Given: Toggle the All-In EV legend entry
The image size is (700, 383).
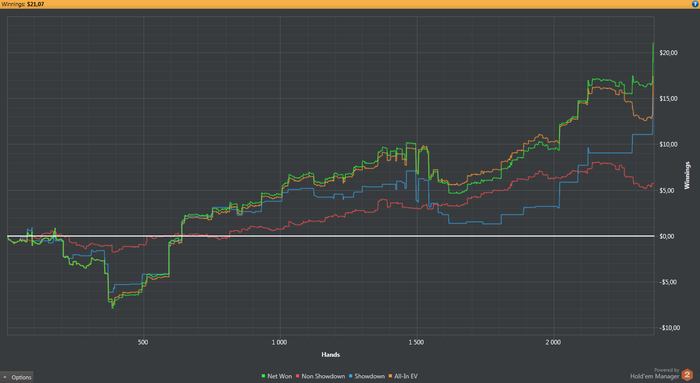Looking at the screenshot, I should 404,376.
